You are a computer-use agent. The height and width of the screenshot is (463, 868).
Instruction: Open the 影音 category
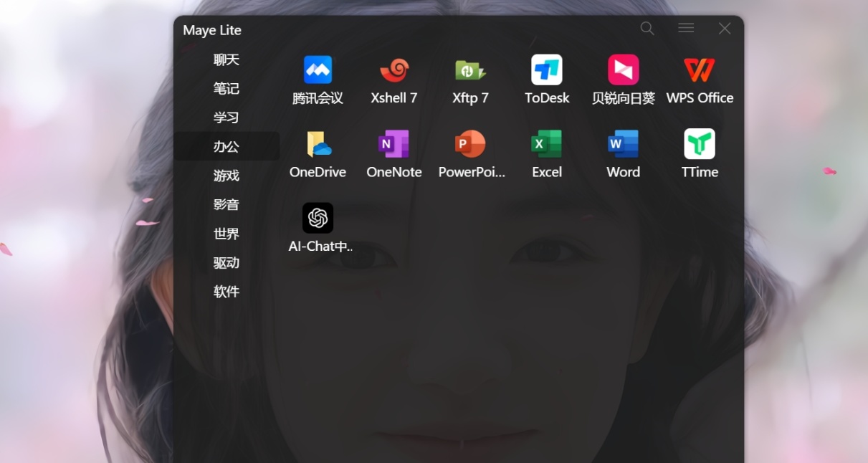[226, 204]
